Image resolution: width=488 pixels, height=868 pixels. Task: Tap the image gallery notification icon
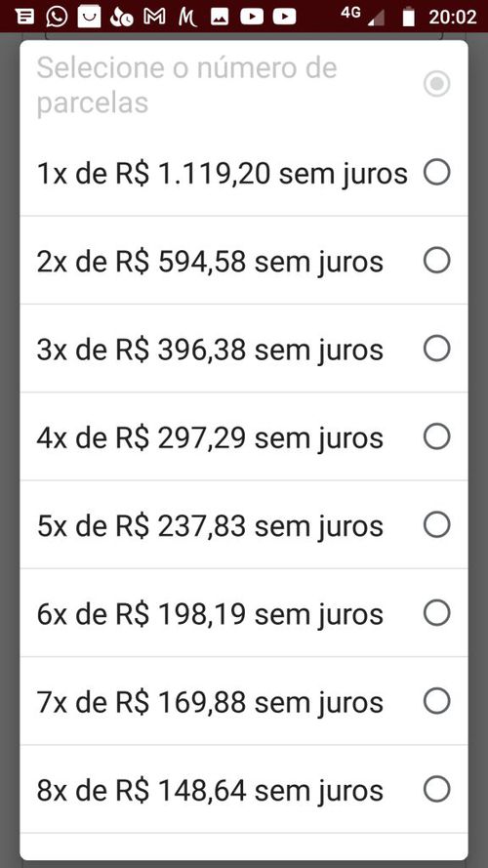coord(220,18)
